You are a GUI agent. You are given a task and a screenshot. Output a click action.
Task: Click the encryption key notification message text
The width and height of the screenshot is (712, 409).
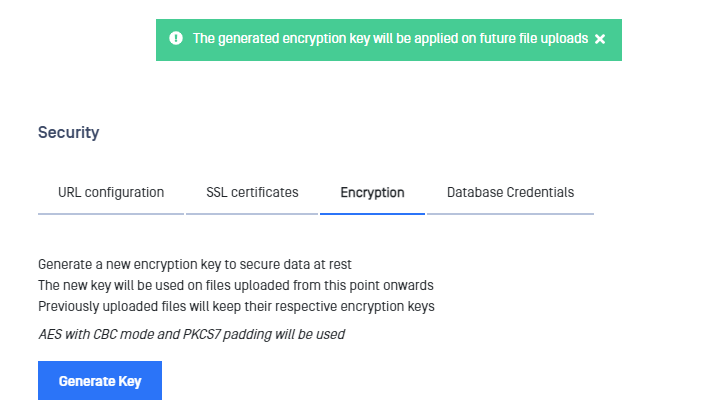[x=391, y=39]
